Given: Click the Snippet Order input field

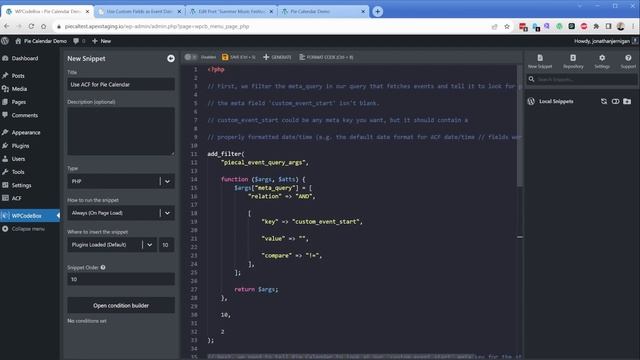Looking at the screenshot, I should (121, 279).
